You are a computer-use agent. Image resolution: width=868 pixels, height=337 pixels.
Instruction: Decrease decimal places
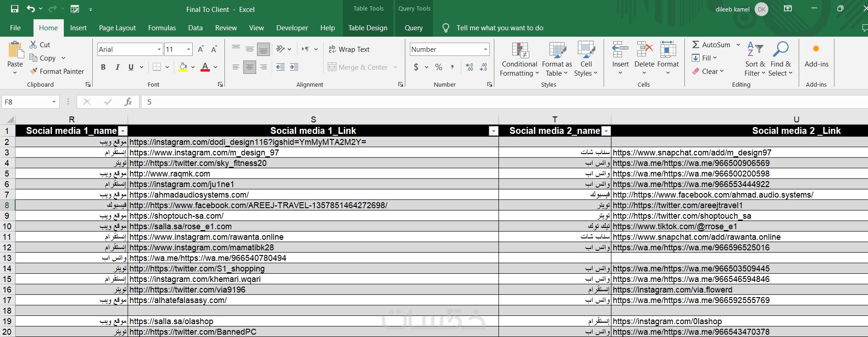pyautogui.click(x=483, y=67)
